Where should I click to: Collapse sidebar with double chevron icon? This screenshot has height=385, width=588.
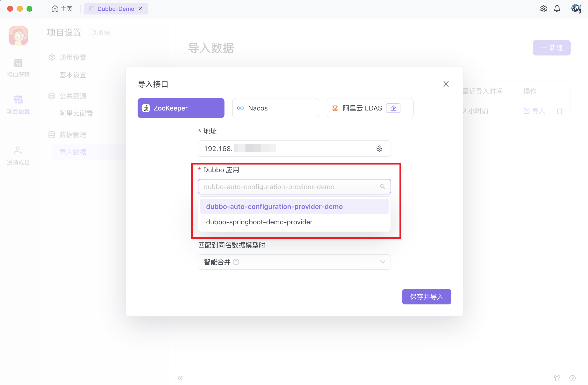point(180,378)
